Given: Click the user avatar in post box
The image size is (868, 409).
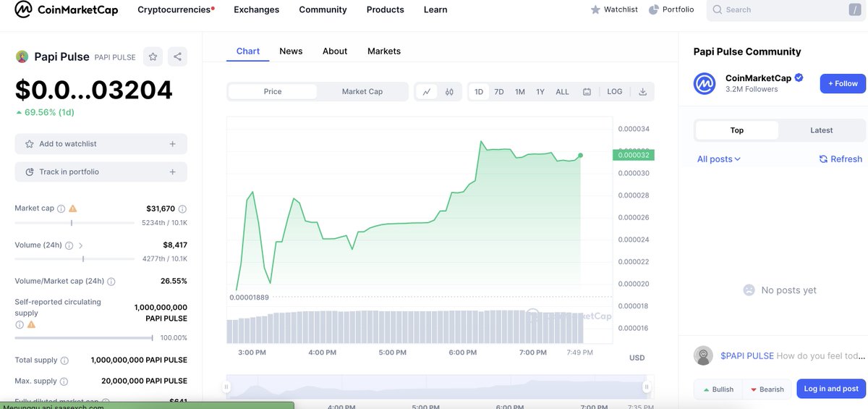Looking at the screenshot, I should 703,355.
